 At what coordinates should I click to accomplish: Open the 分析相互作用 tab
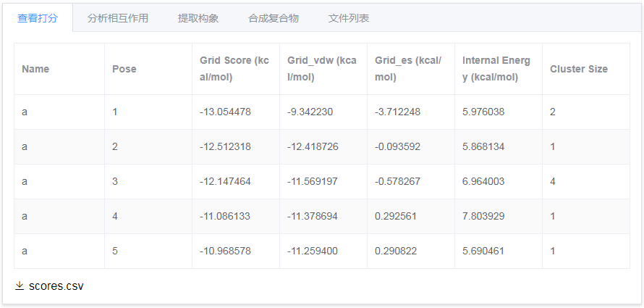click(118, 18)
